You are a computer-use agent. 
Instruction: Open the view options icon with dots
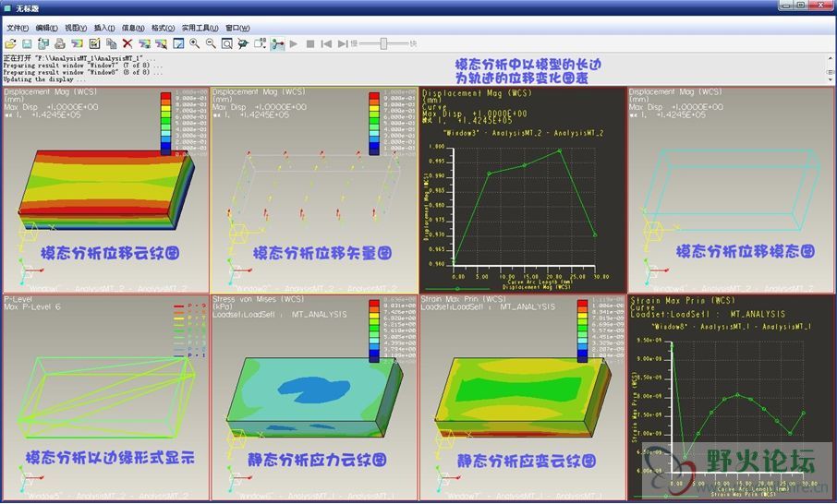click(x=260, y=43)
